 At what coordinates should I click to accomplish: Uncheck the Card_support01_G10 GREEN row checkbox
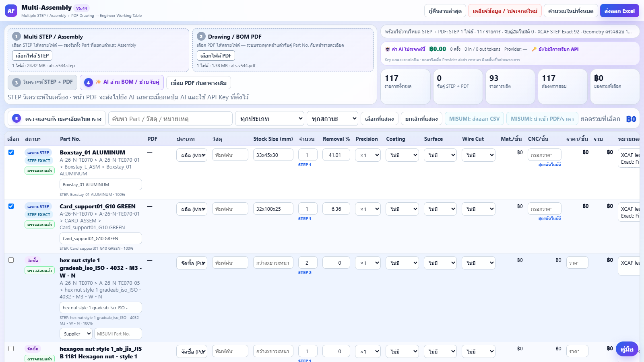tap(11, 206)
